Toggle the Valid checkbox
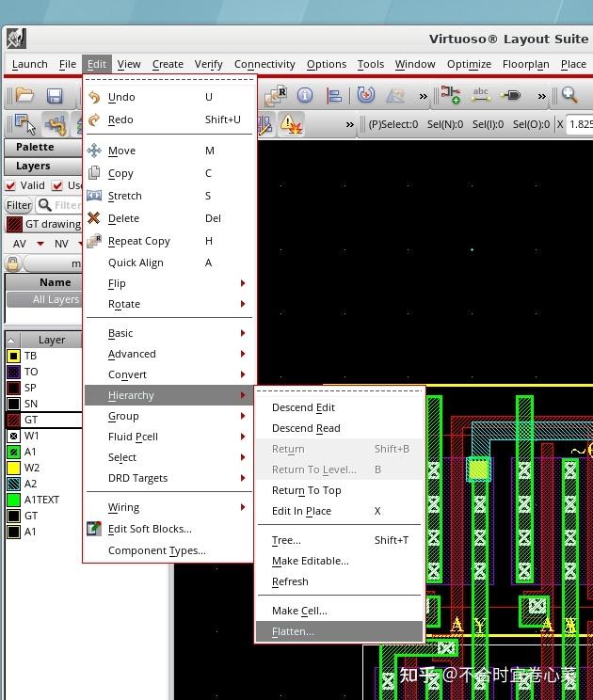 (10, 185)
